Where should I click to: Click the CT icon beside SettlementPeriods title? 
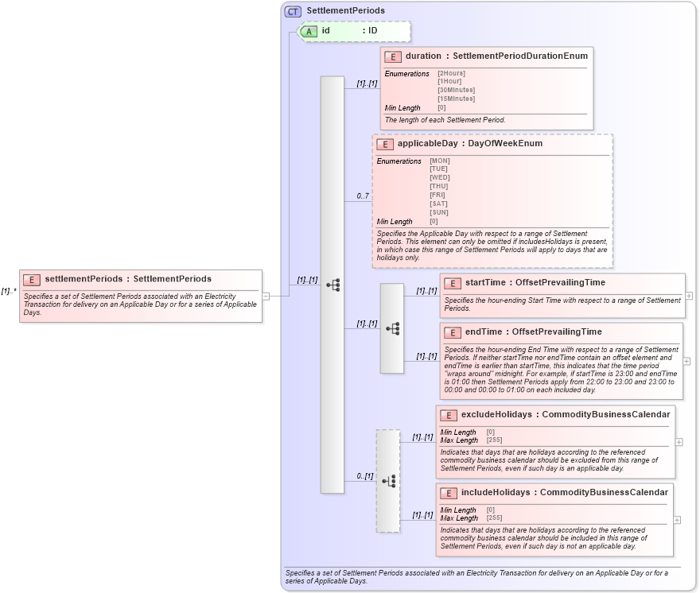click(x=293, y=12)
